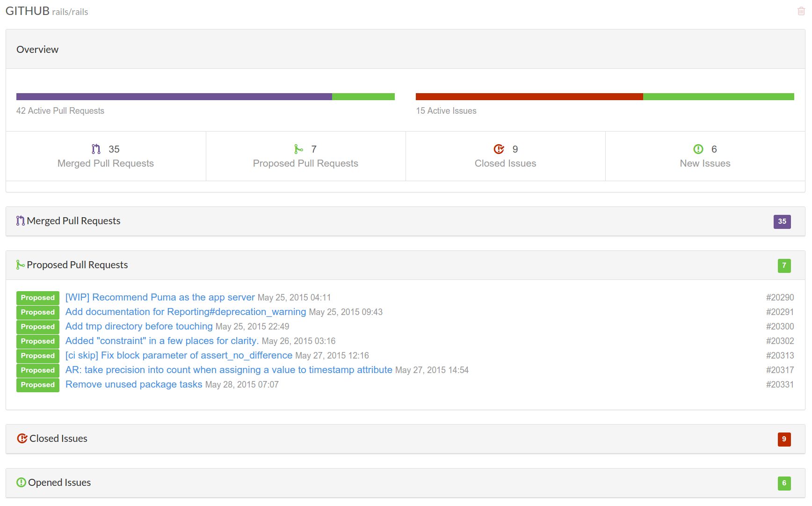Click the pull request number #20300

coord(780,326)
